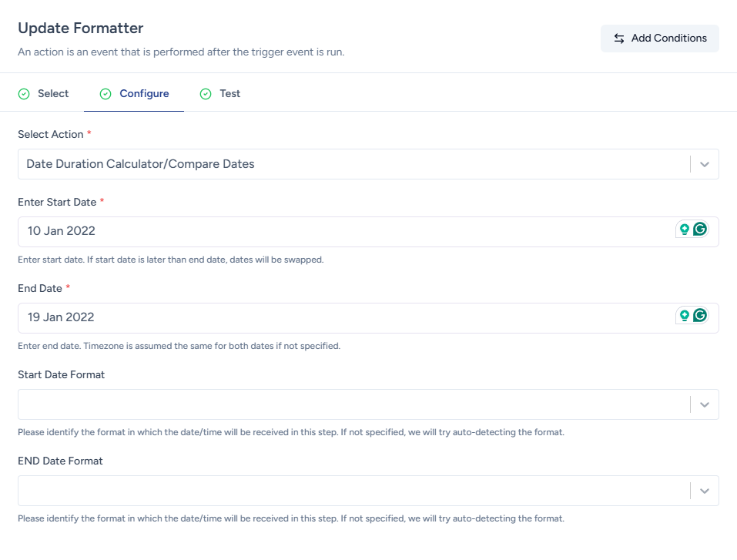Open the Start Date Format dropdown chevron
The image size is (737, 560).
coord(704,404)
